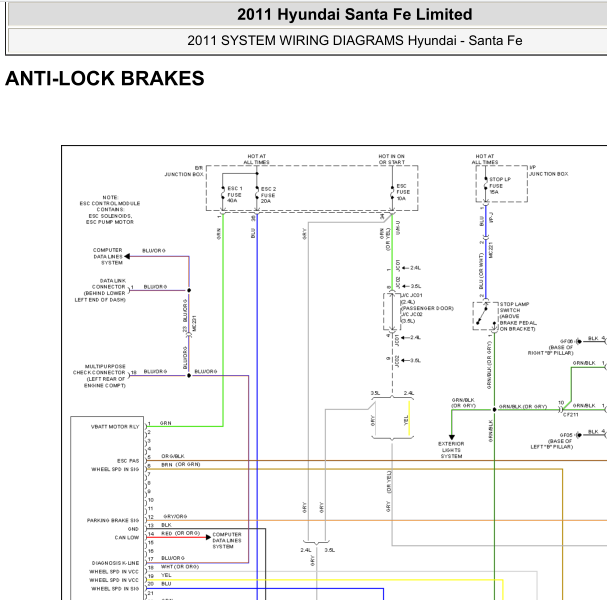Click the 'GND' pin label
607x600 pixels.
(x=133, y=529)
